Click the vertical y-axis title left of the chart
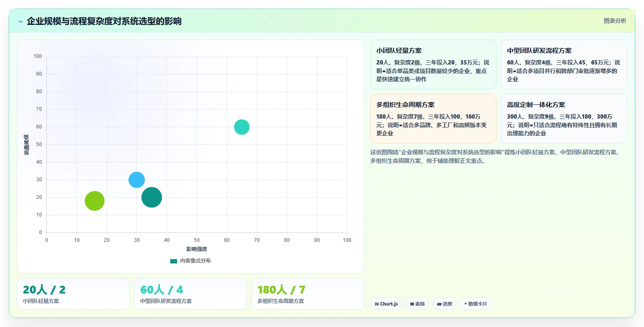Viewport: 644px width, 327px height. coord(26,145)
